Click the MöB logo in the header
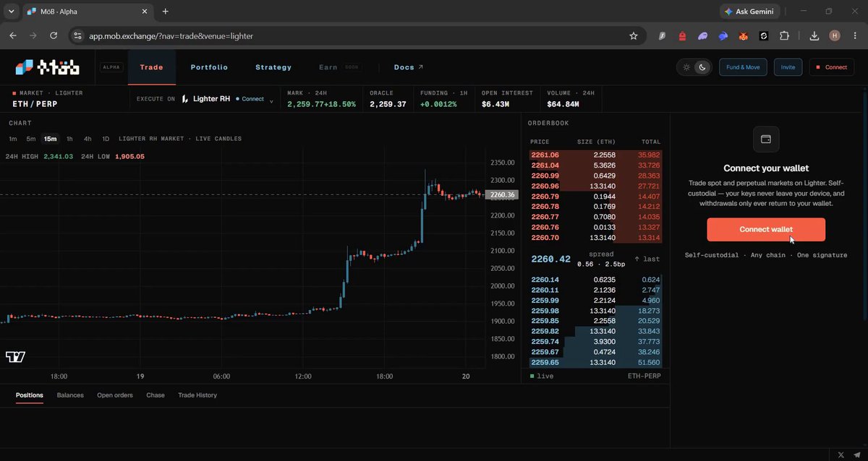Image resolution: width=868 pixels, height=461 pixels. click(x=47, y=67)
